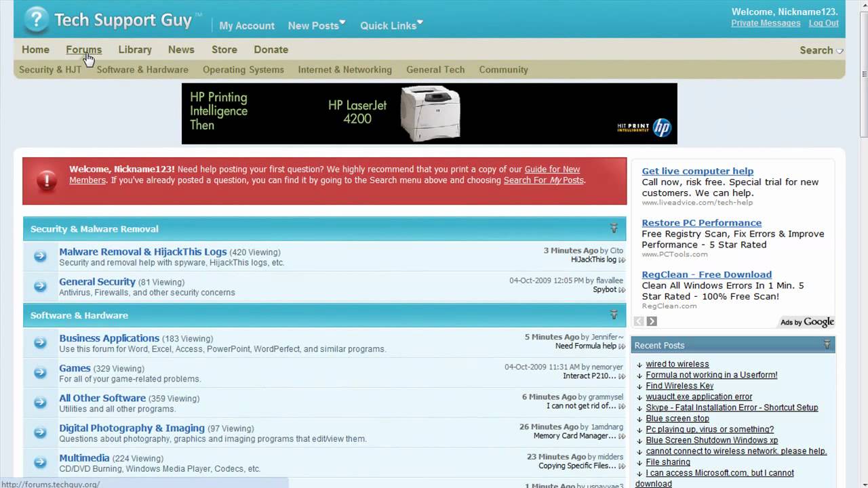This screenshot has height=488, width=868.
Task: Open Restore PC Performance ad link
Action: pos(701,223)
